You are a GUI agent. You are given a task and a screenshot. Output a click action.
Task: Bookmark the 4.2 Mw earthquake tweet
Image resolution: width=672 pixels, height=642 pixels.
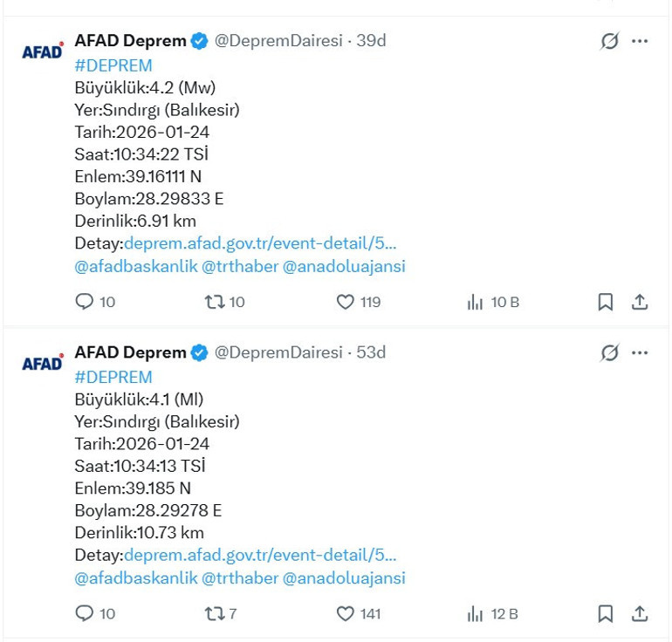(x=606, y=302)
